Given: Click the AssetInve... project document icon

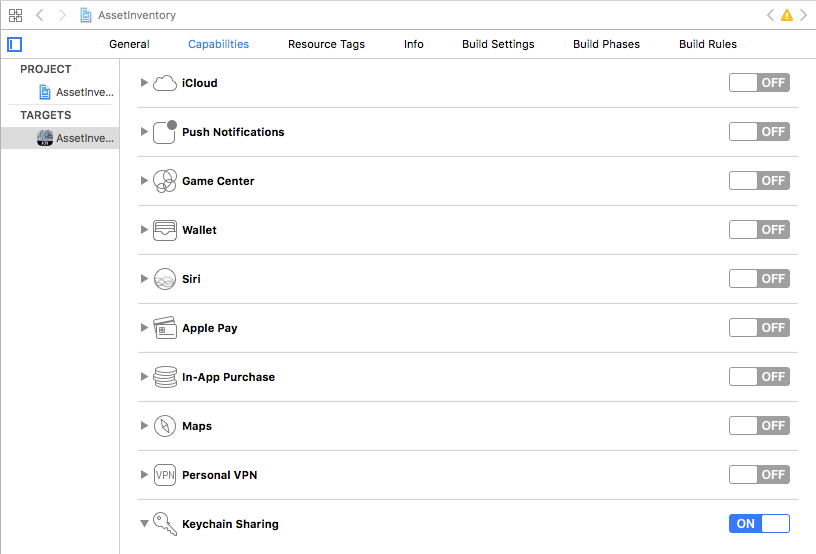Looking at the screenshot, I should pyautogui.click(x=45, y=92).
